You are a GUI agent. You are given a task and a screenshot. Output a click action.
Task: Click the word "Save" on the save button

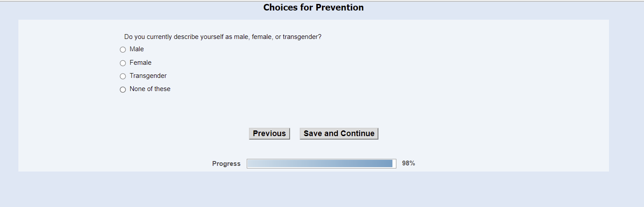pyautogui.click(x=313, y=133)
